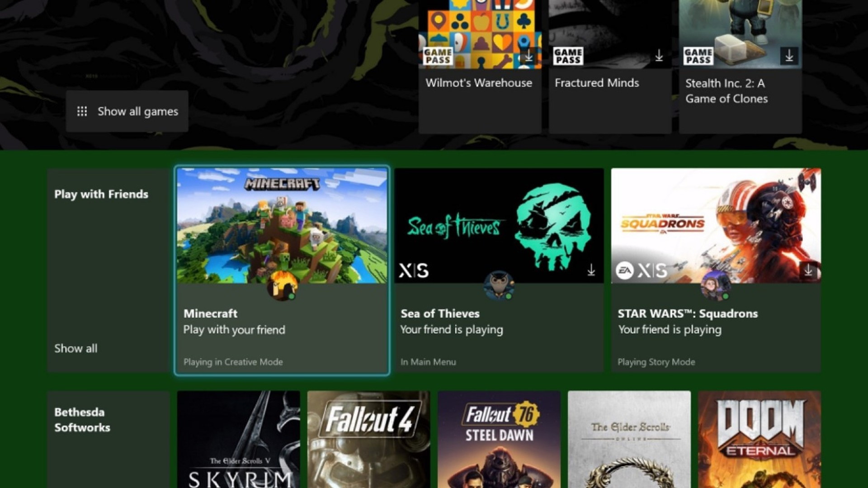Screen dimensions: 868x488
Task: Open the STAR WARS: Squadrons tile
Action: (716, 231)
